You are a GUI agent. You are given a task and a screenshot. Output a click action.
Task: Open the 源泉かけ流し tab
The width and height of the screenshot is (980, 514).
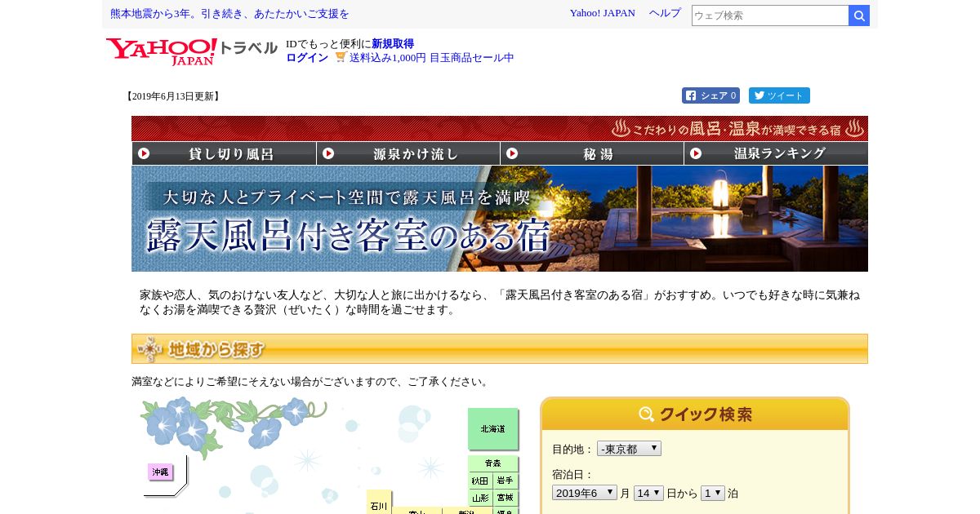coord(408,153)
